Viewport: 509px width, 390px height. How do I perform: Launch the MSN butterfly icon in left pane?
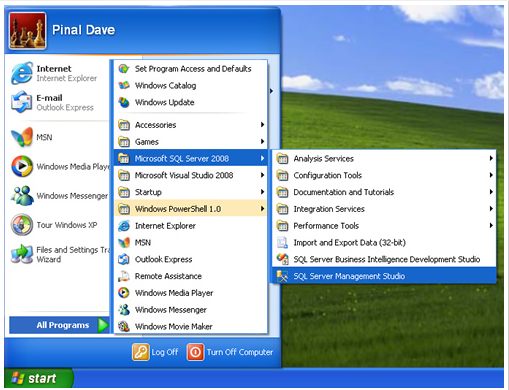pyautogui.click(x=22, y=137)
